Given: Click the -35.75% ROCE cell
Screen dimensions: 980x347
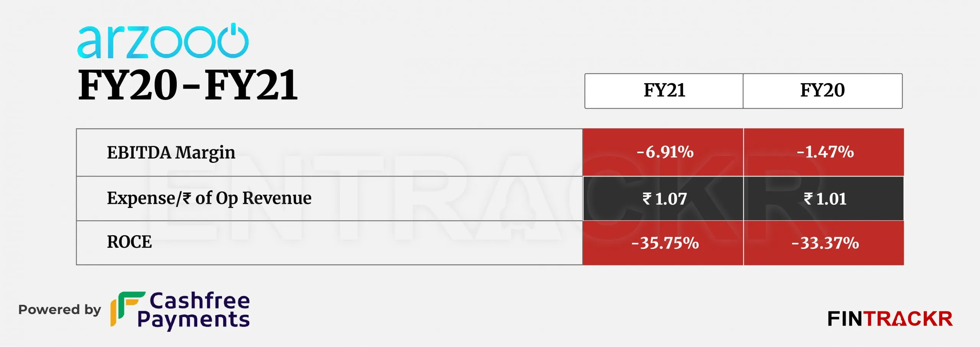Looking at the screenshot, I should point(663,243).
